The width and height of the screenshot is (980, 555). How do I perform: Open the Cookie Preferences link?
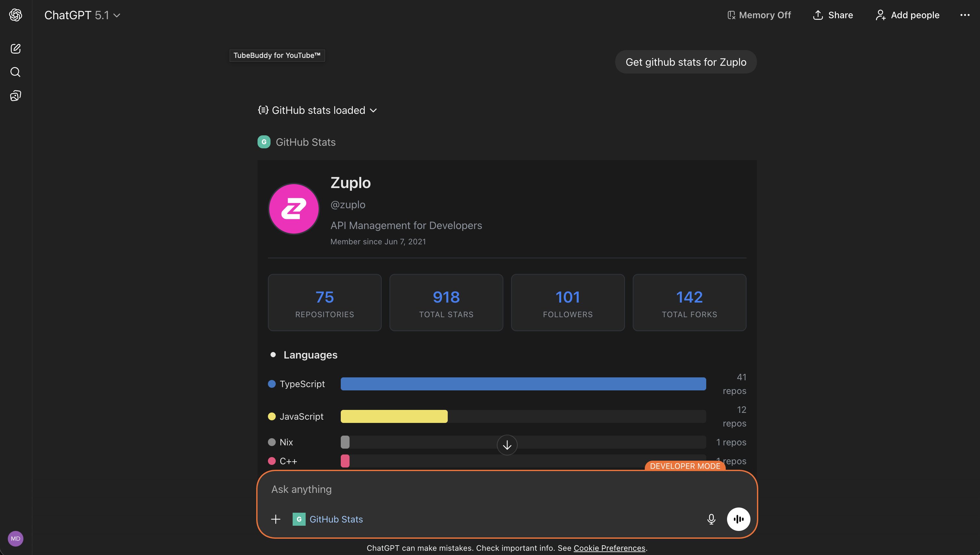609,548
